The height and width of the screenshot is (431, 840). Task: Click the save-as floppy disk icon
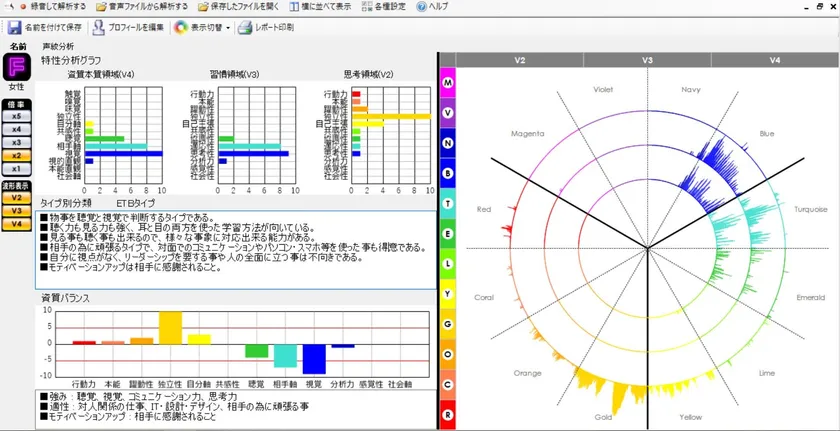coord(14,27)
